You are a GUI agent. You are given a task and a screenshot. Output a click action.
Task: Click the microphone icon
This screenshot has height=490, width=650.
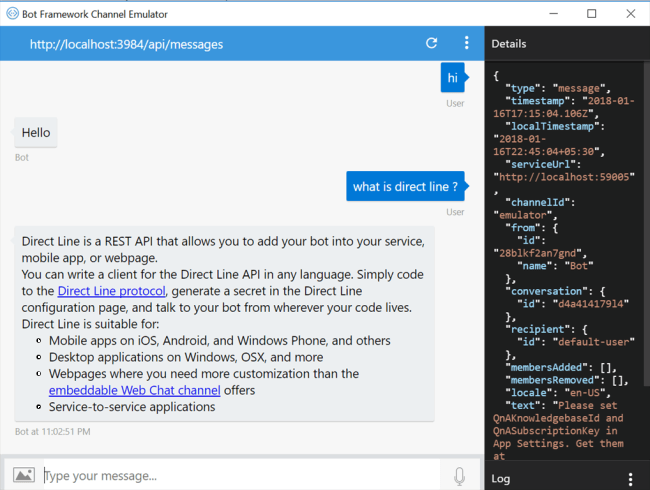(x=460, y=476)
